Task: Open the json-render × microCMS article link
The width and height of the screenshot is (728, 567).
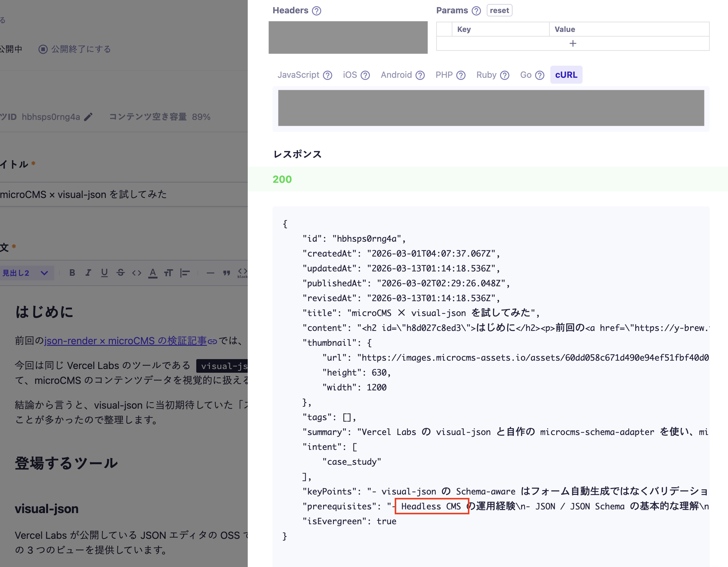Action: [125, 341]
